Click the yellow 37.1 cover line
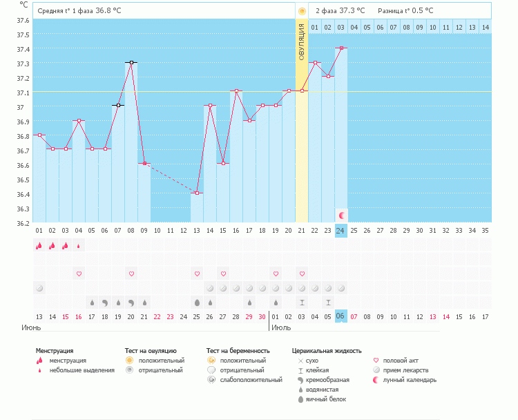This screenshot has height=420, width=518. [x=414, y=91]
